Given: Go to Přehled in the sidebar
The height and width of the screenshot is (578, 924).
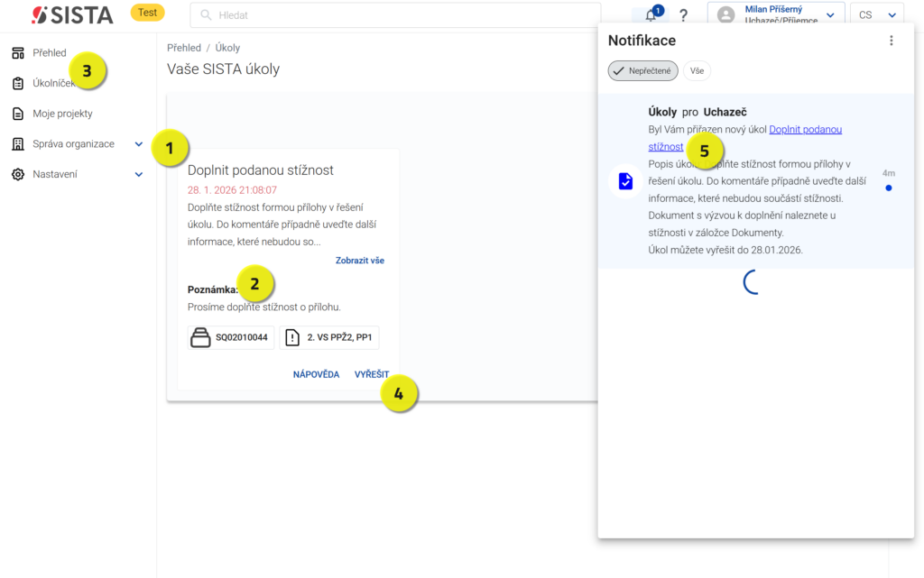Looking at the screenshot, I should pos(50,53).
